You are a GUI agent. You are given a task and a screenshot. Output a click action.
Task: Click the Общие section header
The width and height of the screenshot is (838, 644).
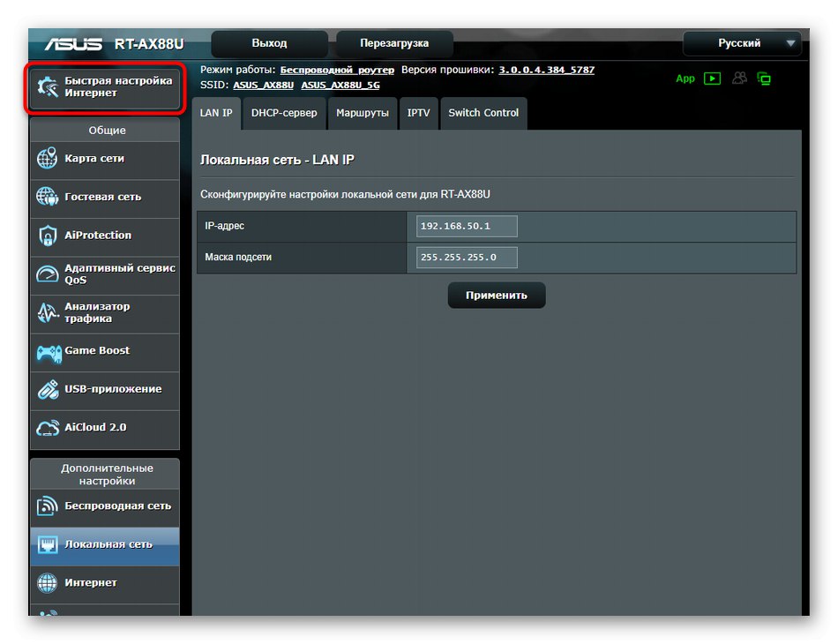click(107, 131)
